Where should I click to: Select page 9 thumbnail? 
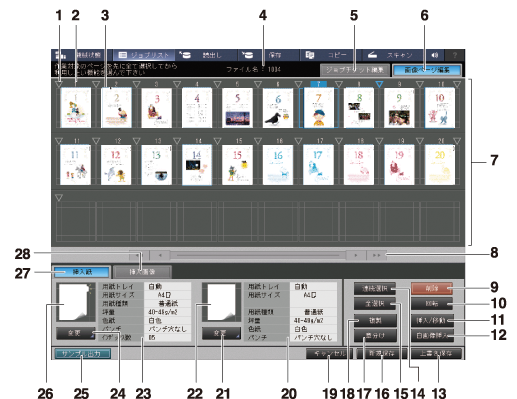tap(399, 108)
